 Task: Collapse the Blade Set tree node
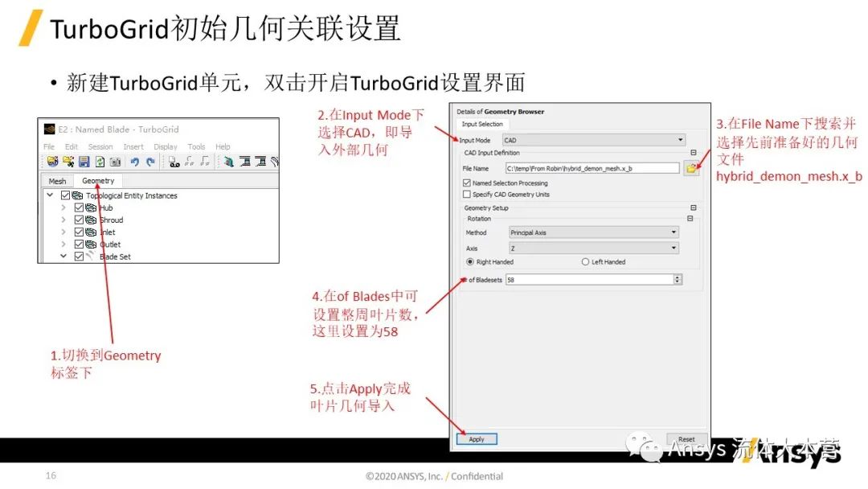[x=63, y=256]
